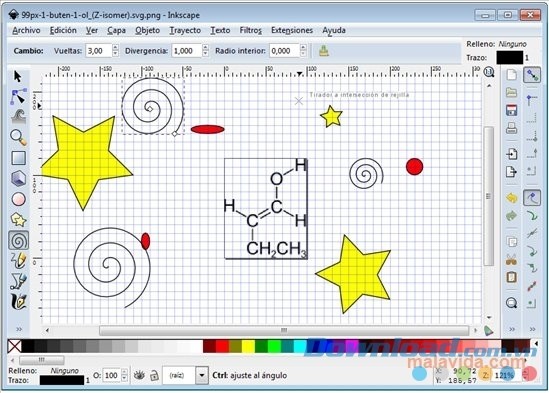
Task: Expand the snap bar overflow chevron
Action: [x=533, y=329]
